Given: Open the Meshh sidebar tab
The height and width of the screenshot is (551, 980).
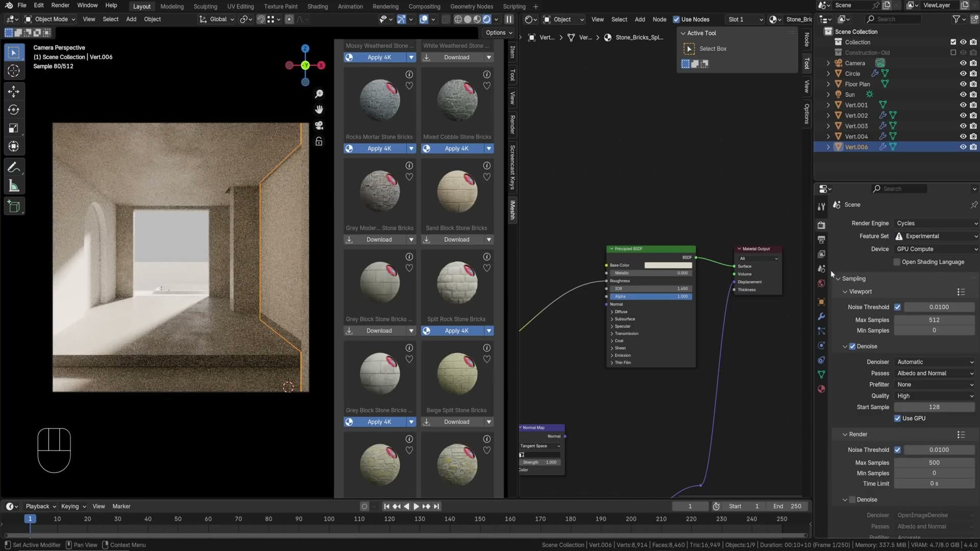Looking at the screenshot, I should (x=512, y=210).
